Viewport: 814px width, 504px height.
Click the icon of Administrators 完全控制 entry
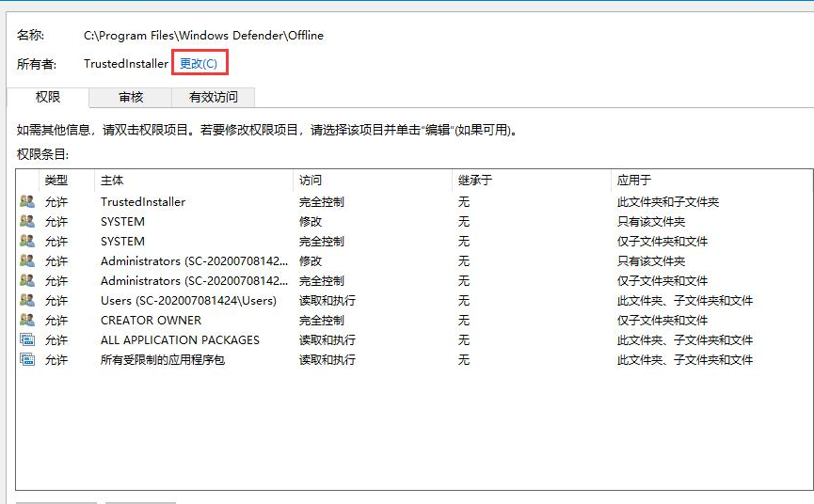26,281
